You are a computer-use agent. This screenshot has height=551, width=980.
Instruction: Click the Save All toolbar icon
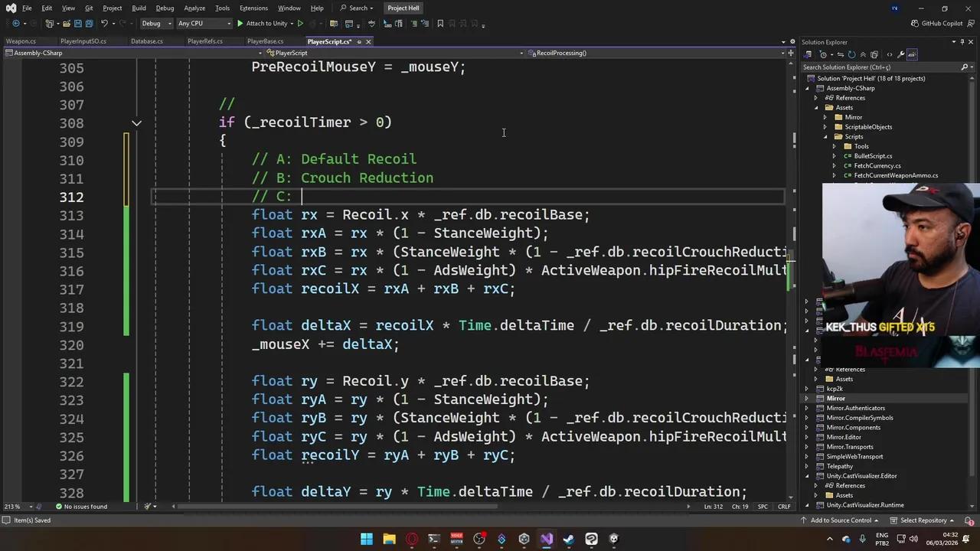pos(89,24)
